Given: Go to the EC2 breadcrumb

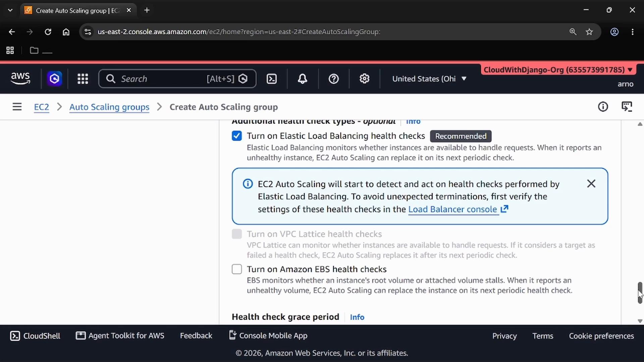Looking at the screenshot, I should pos(42,107).
